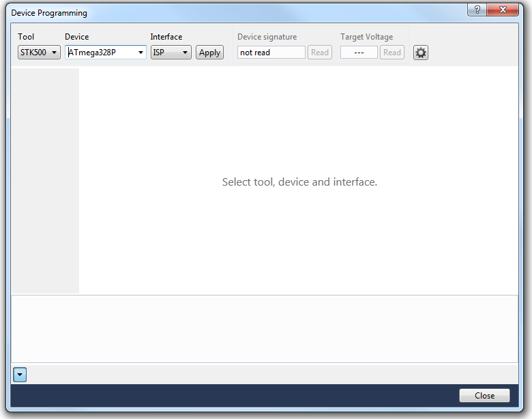Read the device signature
The height and width of the screenshot is (419, 532).
click(319, 53)
